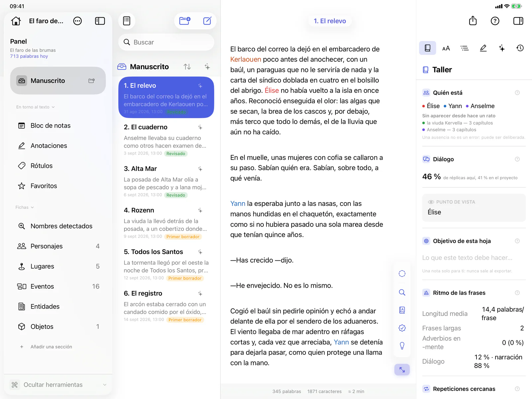The image size is (532, 399).
Task: Expand the Ocultar herramientas dropdown
Action: click(105, 385)
